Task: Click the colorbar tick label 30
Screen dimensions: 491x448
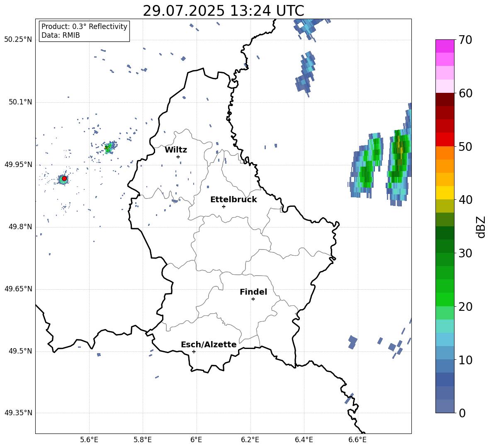Action: pyautogui.click(x=465, y=253)
